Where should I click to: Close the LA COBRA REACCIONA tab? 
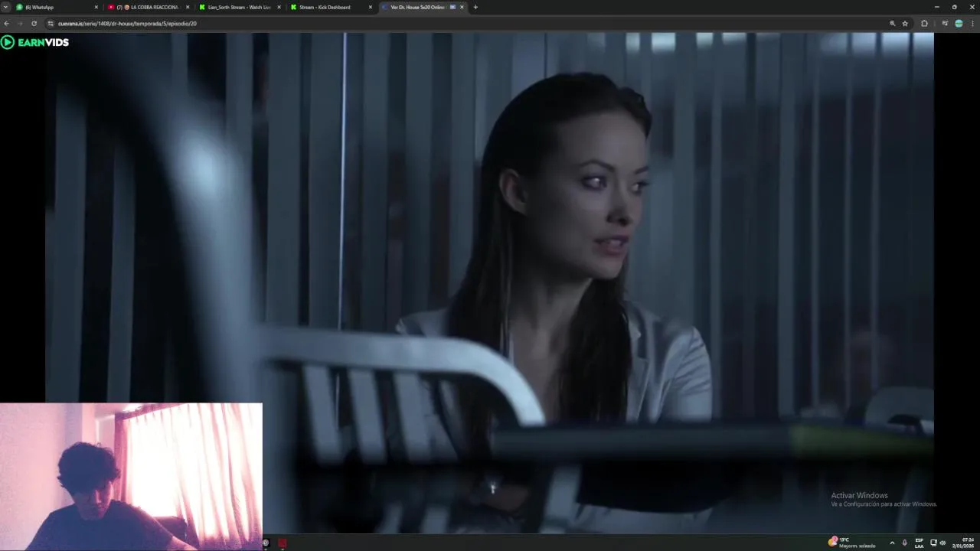tap(188, 7)
